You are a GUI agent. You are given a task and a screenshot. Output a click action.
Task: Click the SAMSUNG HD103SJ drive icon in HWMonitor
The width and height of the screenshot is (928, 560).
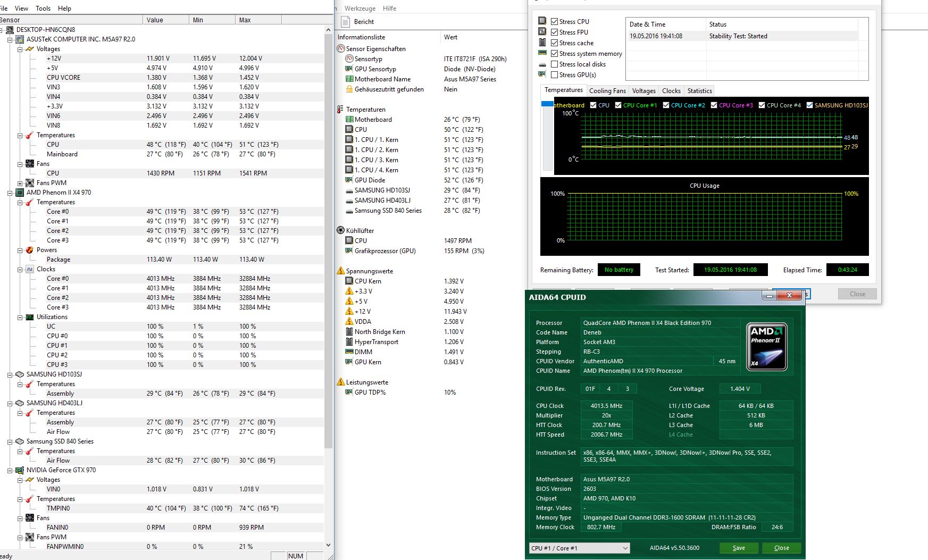point(20,374)
